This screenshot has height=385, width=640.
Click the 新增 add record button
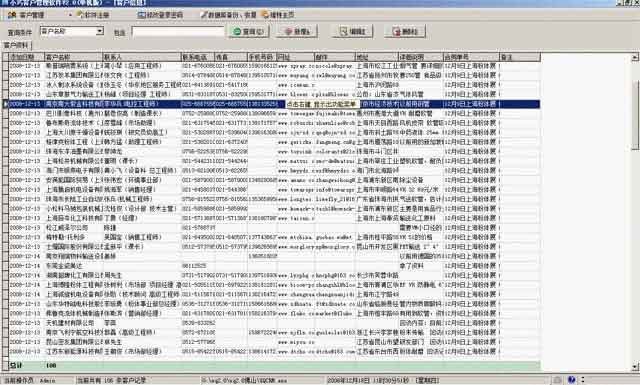[x=297, y=31]
